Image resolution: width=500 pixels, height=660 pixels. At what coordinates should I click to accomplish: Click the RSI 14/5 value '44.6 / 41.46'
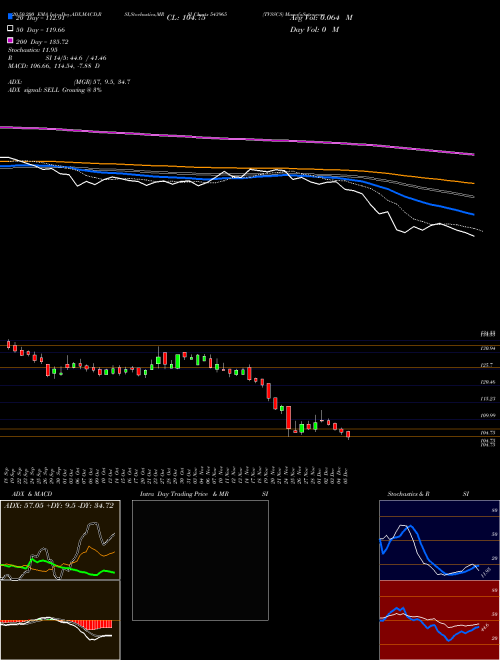(87, 58)
